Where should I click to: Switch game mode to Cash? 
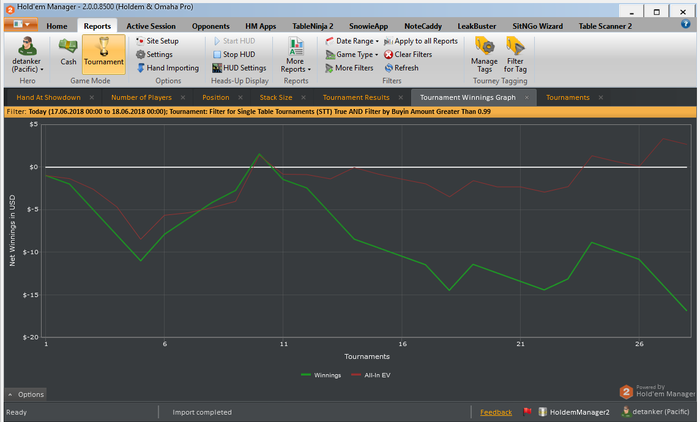click(68, 52)
